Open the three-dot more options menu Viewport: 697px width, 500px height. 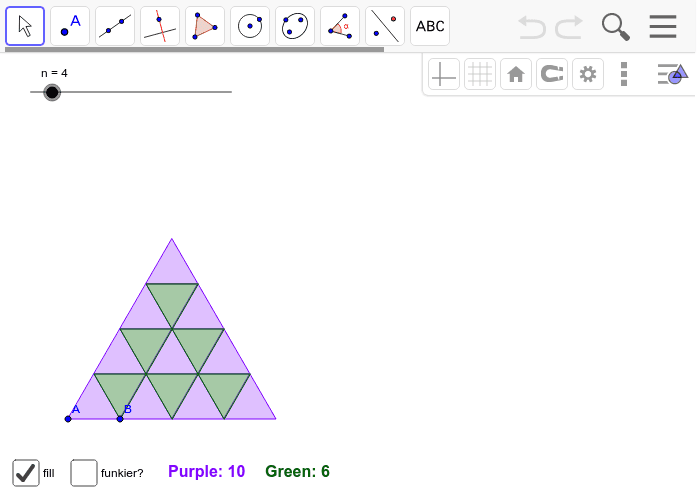(624, 74)
